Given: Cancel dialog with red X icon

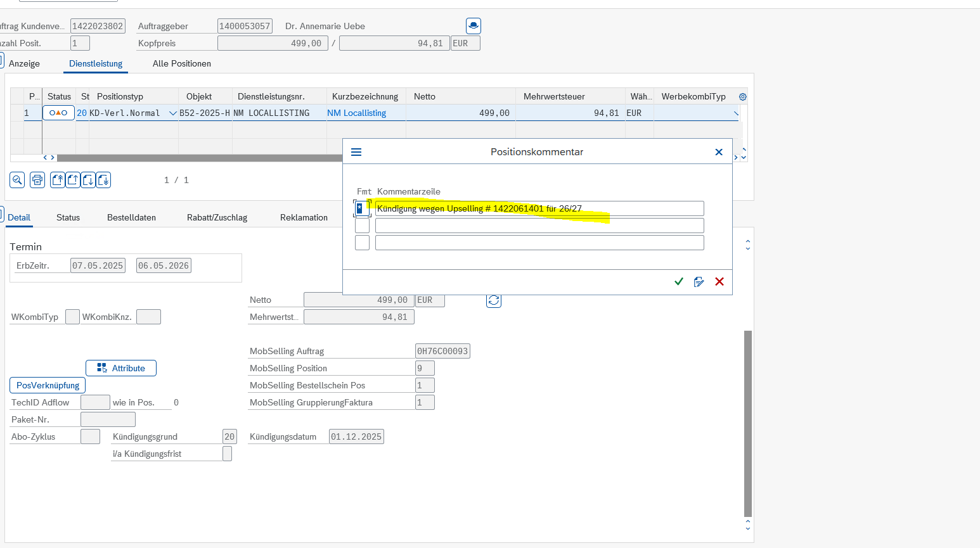Looking at the screenshot, I should pos(719,281).
